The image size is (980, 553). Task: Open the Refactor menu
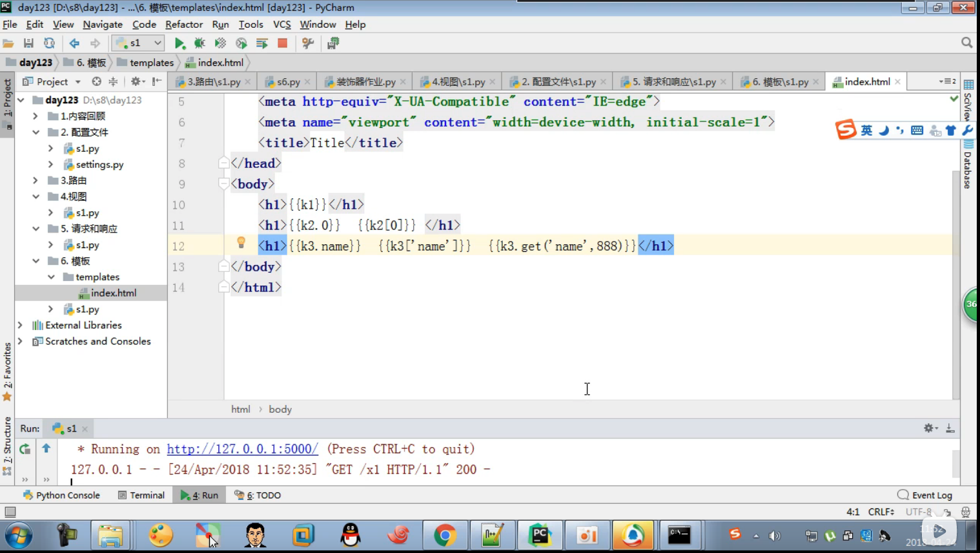point(184,25)
